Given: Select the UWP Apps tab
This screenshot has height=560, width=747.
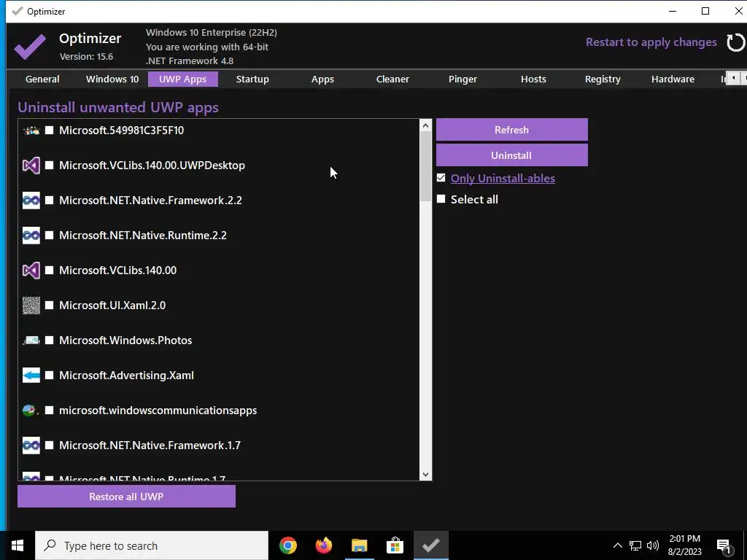Looking at the screenshot, I should click(x=183, y=79).
